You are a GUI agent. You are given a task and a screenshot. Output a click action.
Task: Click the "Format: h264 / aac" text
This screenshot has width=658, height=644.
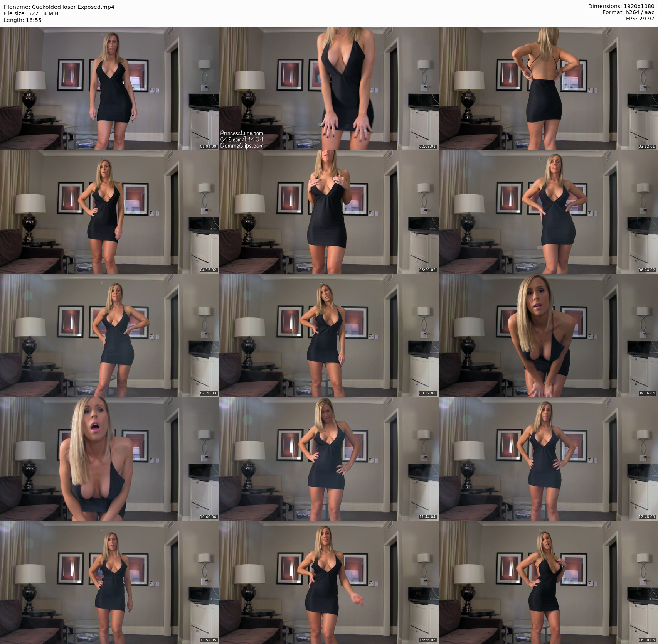tap(629, 12)
